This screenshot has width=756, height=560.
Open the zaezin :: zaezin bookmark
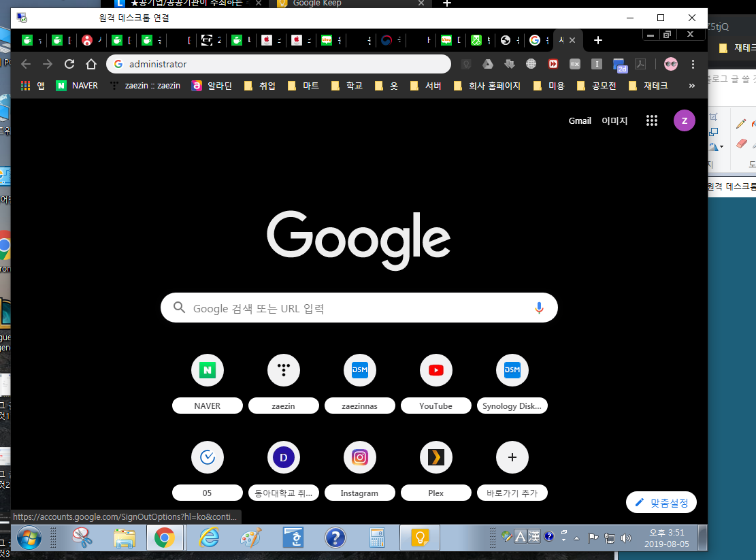coord(145,86)
